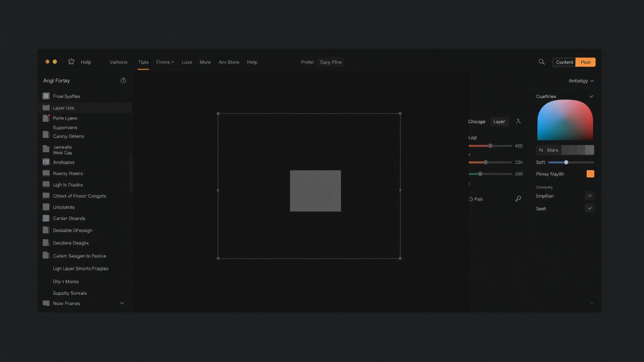Viewport: 644px width, 362px height.
Task: Click the Canny Dilfens item icon
Action: pos(46,134)
